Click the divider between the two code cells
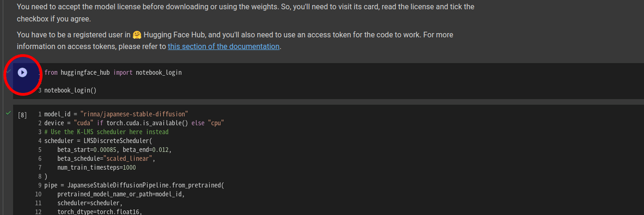The height and width of the screenshot is (215, 644). [x=322, y=102]
